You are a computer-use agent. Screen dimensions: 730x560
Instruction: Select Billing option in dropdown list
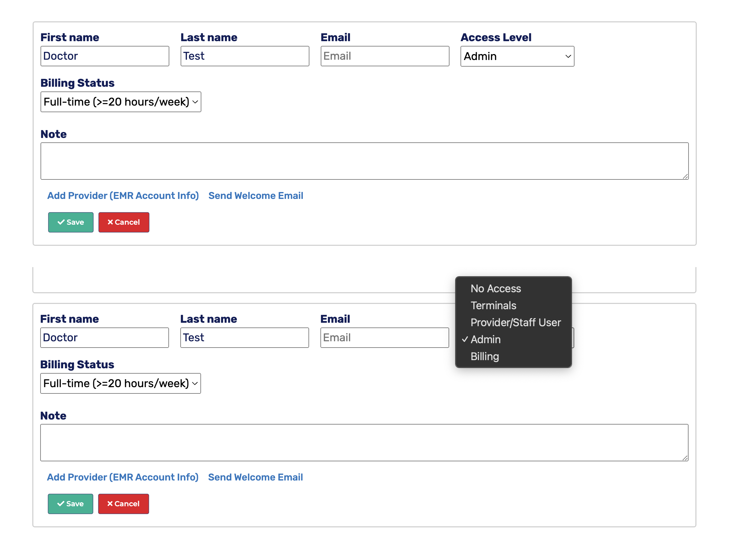[484, 356]
